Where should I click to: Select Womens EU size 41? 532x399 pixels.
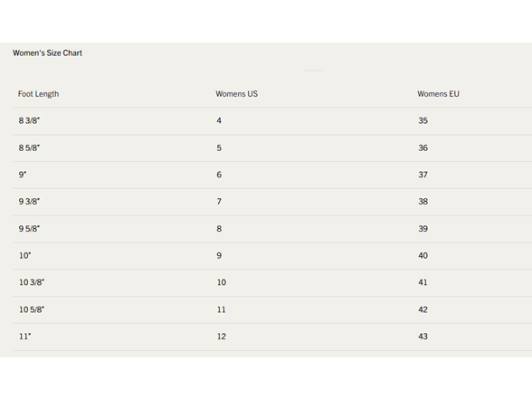(x=423, y=282)
